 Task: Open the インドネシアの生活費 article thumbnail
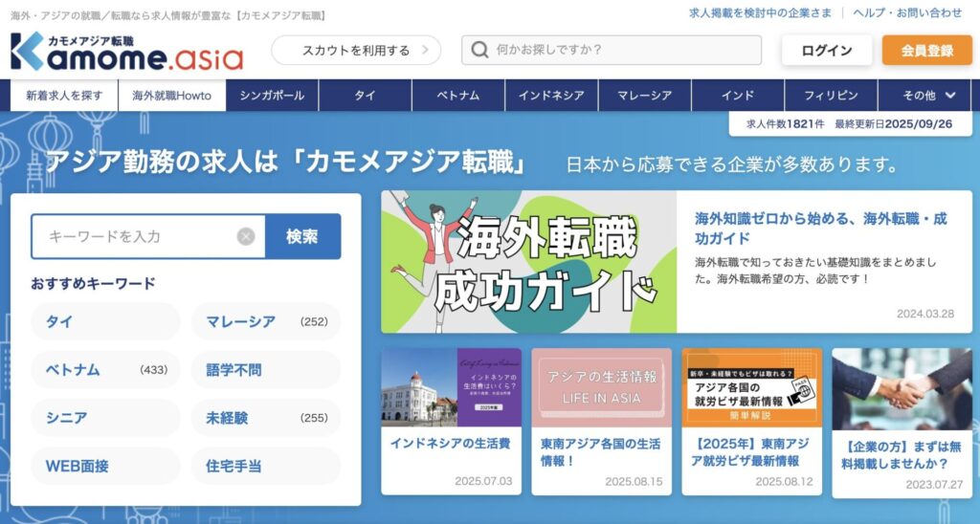[451, 386]
